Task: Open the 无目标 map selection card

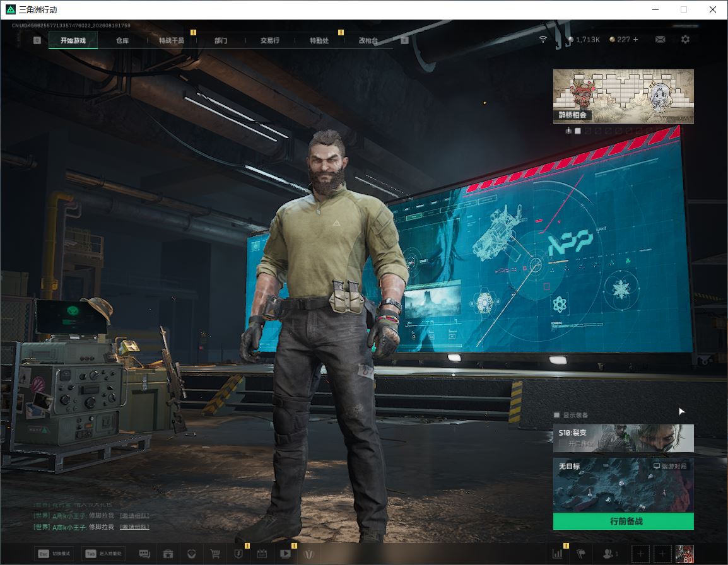Action: pyautogui.click(x=623, y=485)
